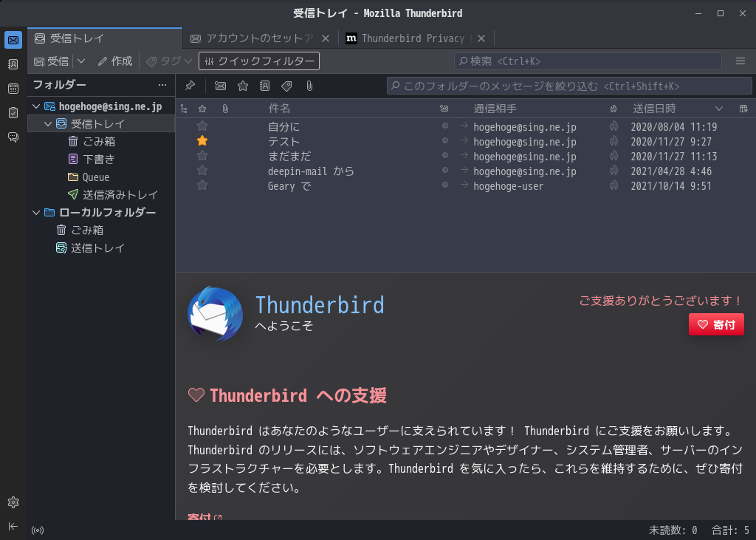The image size is (756, 540).
Task: Close the Thunderbird Privacy tab
Action: coord(481,38)
